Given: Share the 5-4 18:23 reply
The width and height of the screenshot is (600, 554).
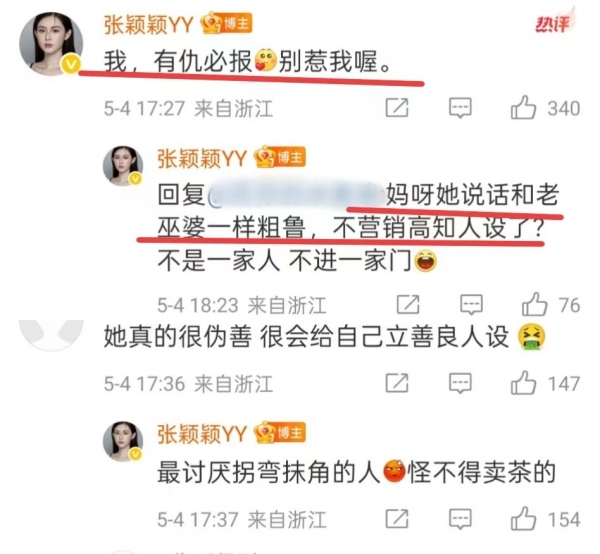Looking at the screenshot, I should [408, 305].
